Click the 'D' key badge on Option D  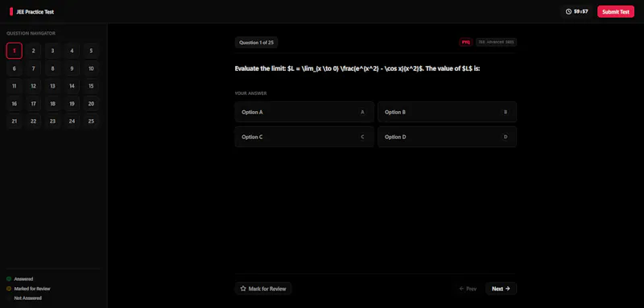pos(506,137)
